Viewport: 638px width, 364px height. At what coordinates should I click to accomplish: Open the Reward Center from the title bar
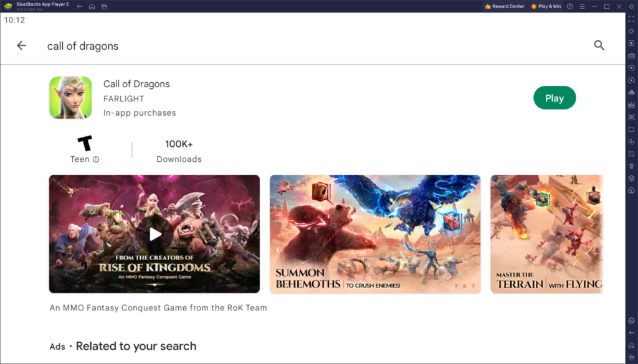tap(506, 6)
